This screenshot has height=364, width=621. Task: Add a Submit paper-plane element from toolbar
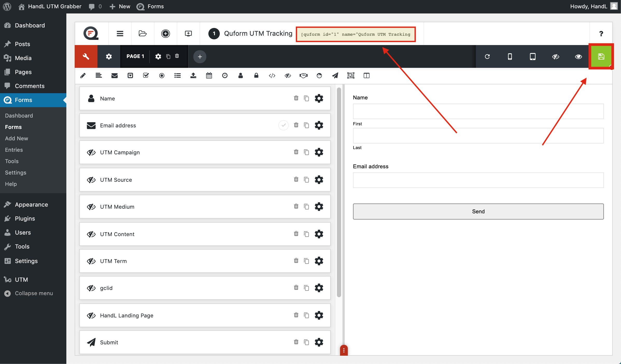335,75
